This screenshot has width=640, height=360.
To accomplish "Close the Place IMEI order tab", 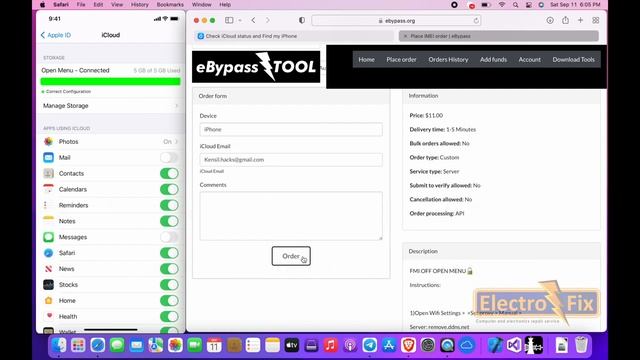I will pos(405,36).
